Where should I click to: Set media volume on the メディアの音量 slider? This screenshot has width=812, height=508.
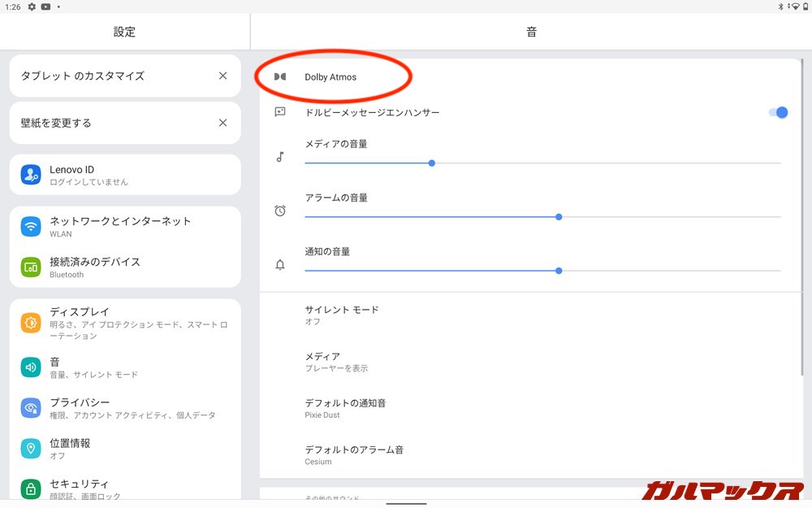point(432,163)
